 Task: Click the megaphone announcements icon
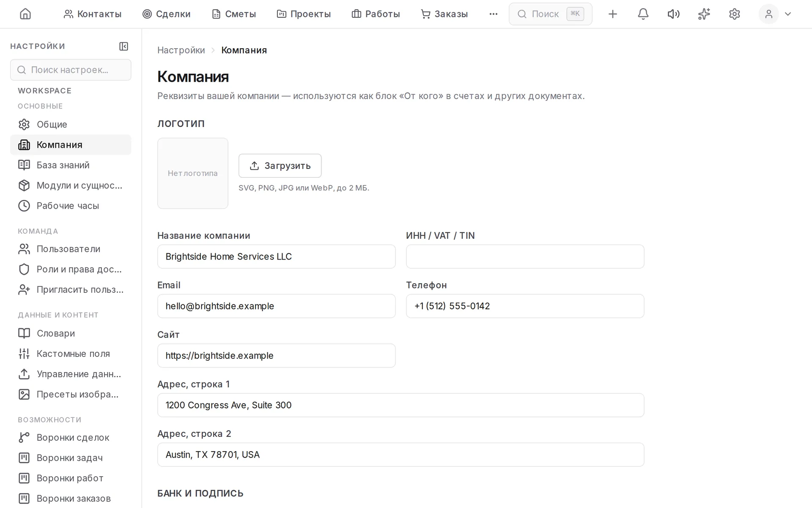click(x=673, y=14)
